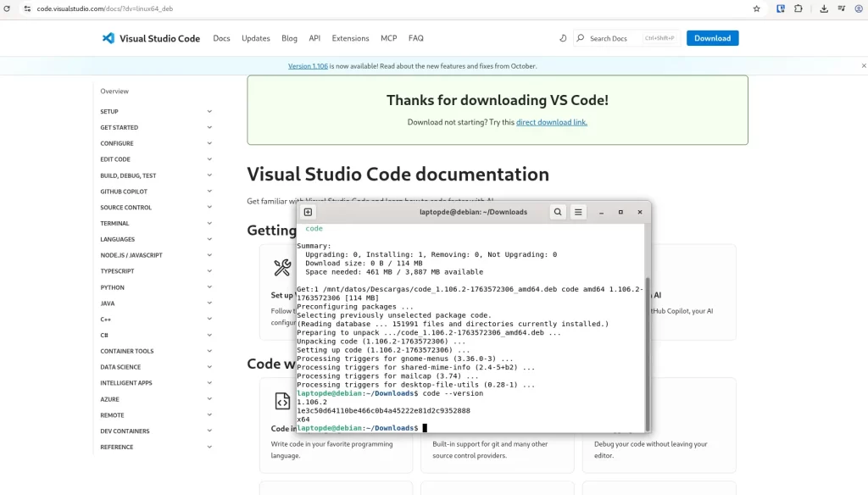
Task: Close the laptopde@debian terminal window
Action: [x=640, y=212]
